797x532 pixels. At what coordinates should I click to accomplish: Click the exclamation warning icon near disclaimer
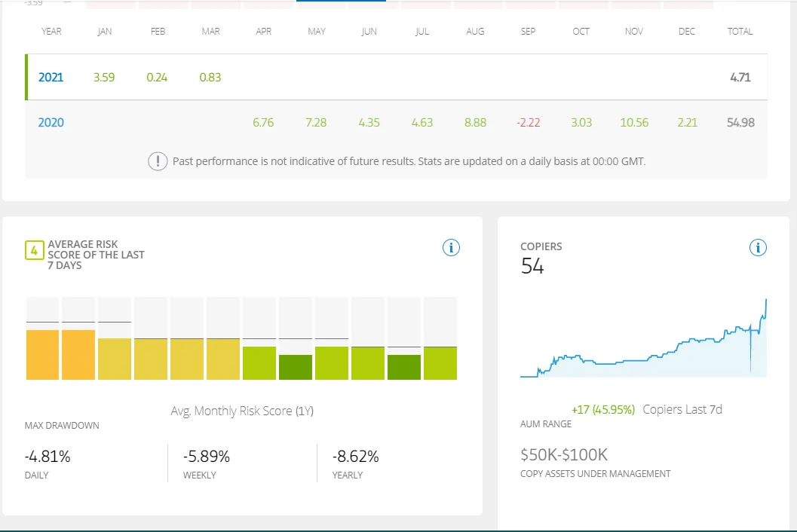158,161
